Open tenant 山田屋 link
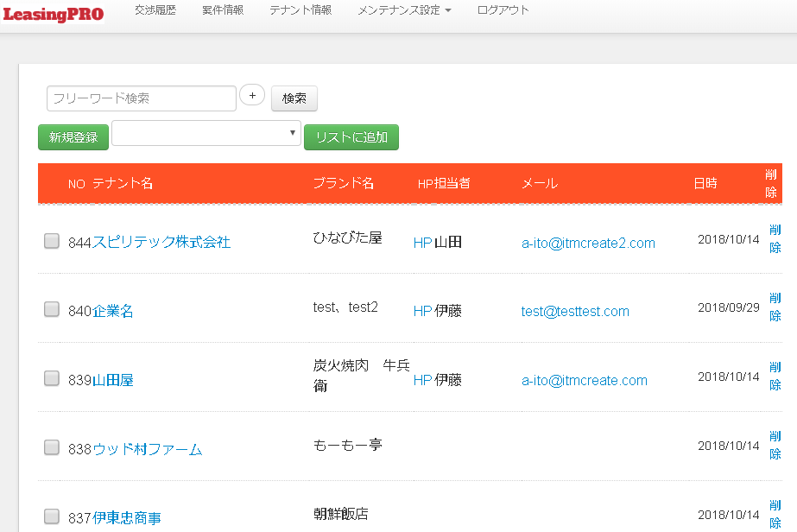Image resolution: width=797 pixels, height=532 pixels. [x=113, y=380]
